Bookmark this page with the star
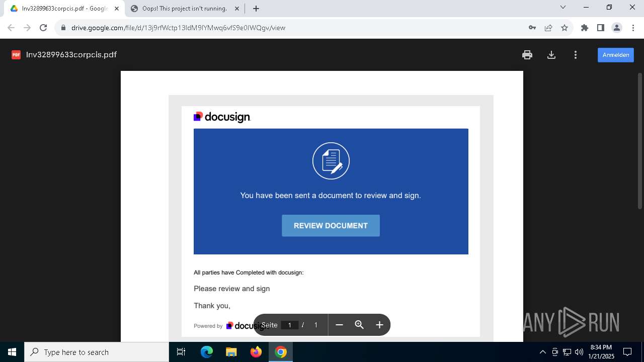The image size is (644, 362). click(x=565, y=28)
